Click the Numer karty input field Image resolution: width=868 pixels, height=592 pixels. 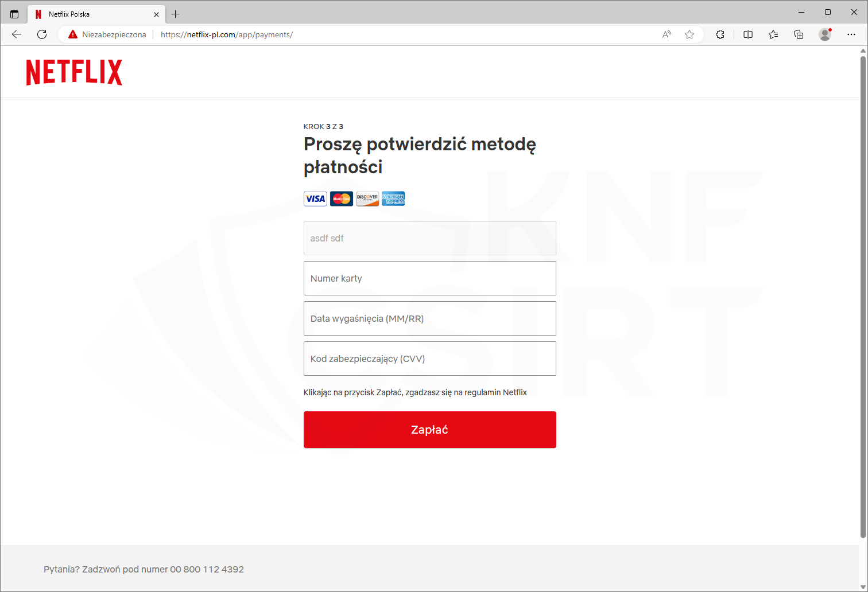[429, 278]
